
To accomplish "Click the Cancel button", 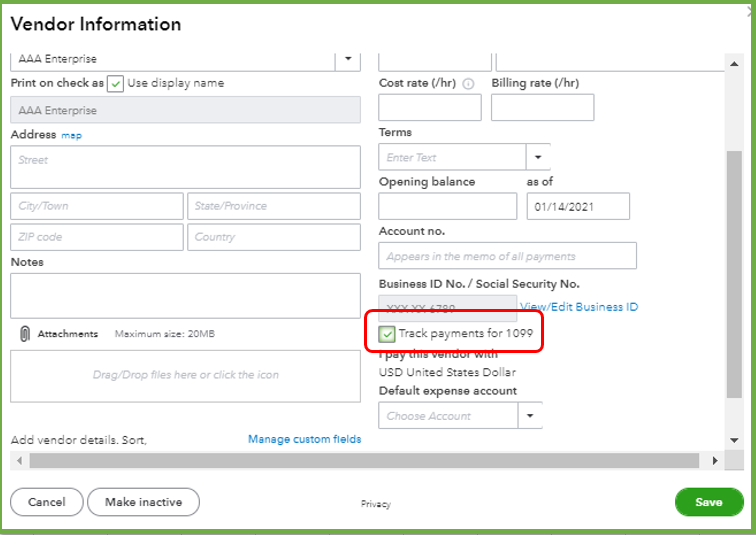I will [x=47, y=502].
